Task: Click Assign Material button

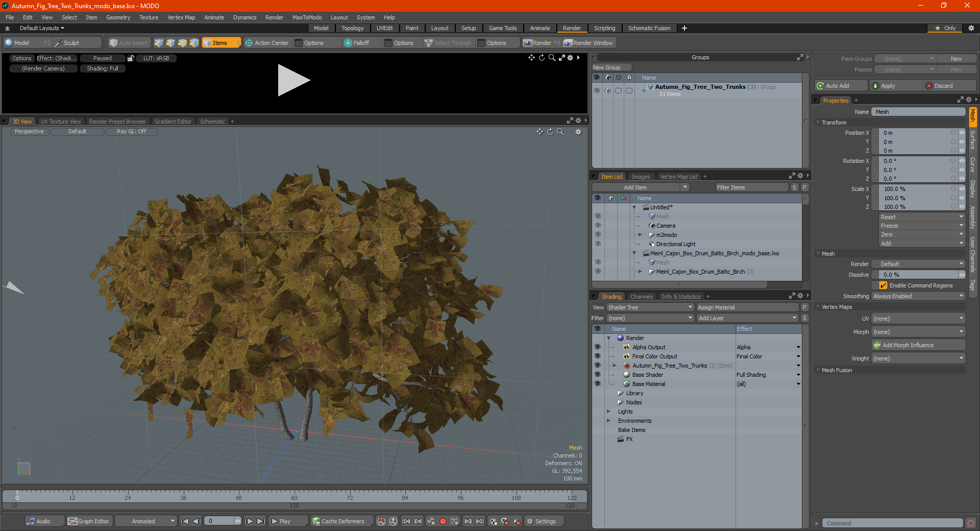Action: tap(747, 307)
